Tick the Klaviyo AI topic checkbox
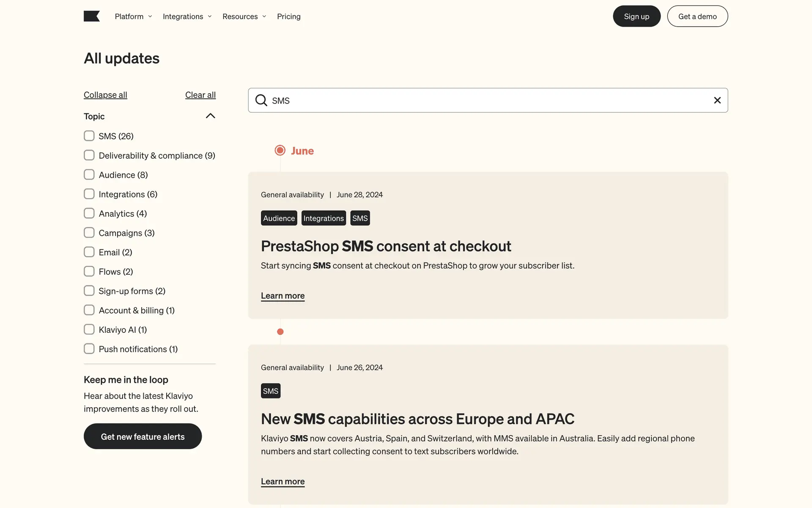This screenshot has height=508, width=812. [89, 329]
